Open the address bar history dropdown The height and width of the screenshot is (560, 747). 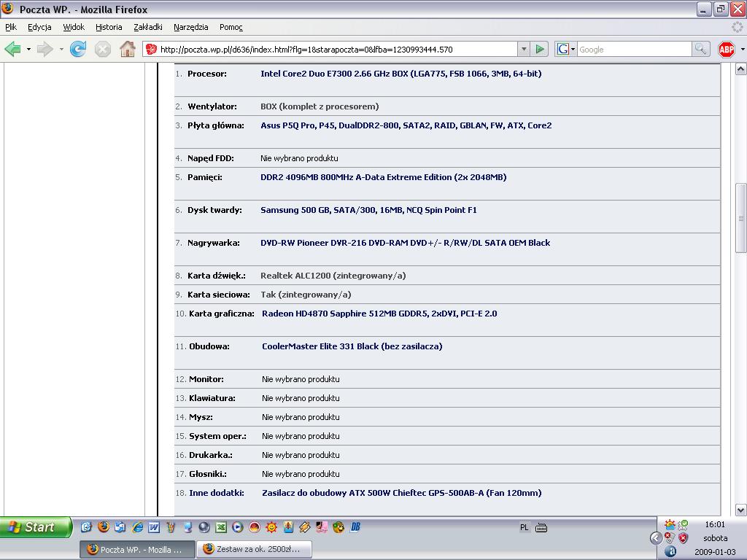(523, 50)
